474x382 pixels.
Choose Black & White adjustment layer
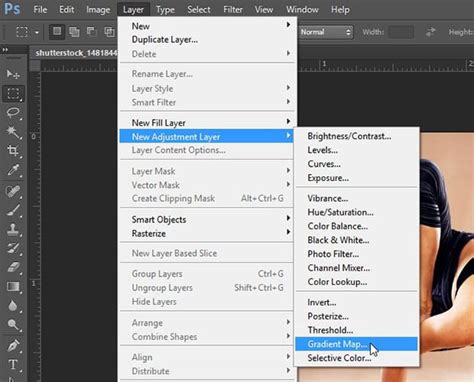pos(356,240)
